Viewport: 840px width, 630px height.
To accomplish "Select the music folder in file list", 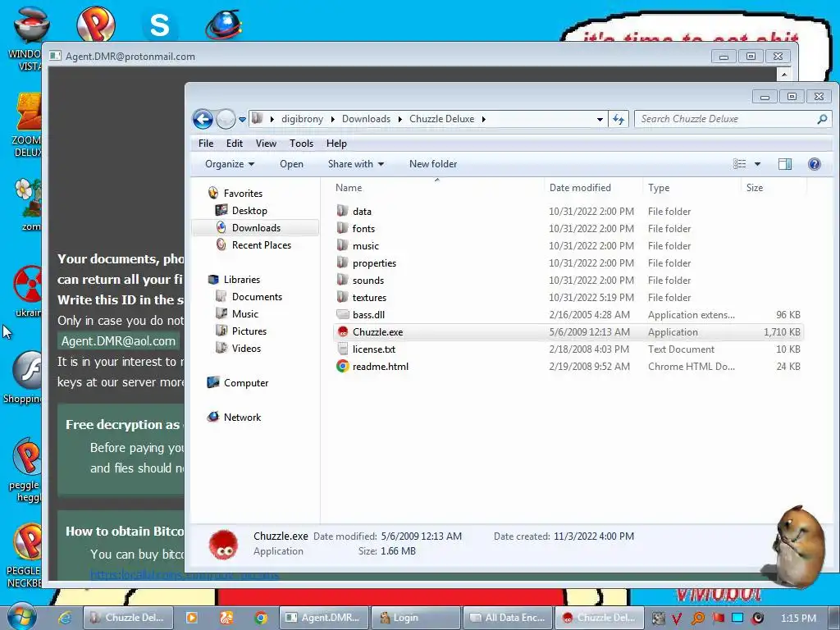I will (x=568, y=246).
